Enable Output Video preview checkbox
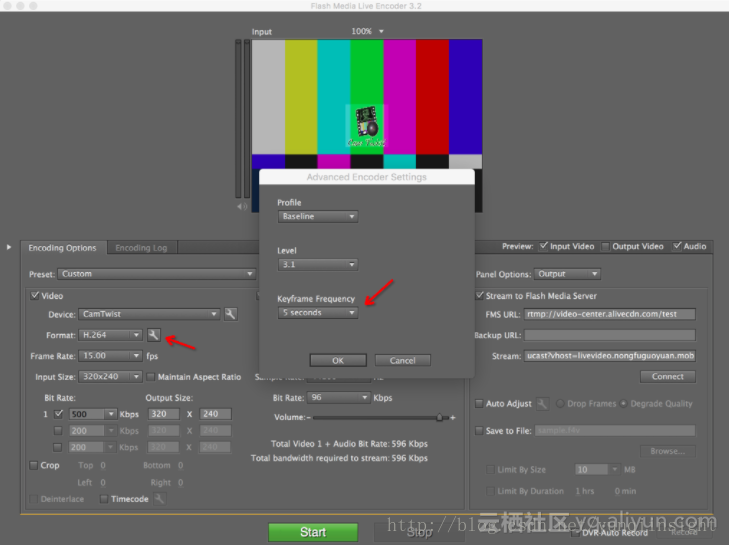Viewport: 729px width, 545px height. tap(605, 246)
